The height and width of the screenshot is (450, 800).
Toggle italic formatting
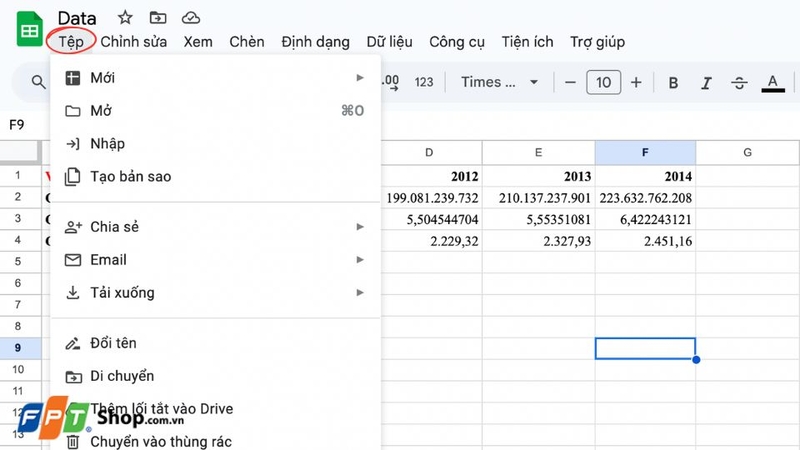click(706, 82)
